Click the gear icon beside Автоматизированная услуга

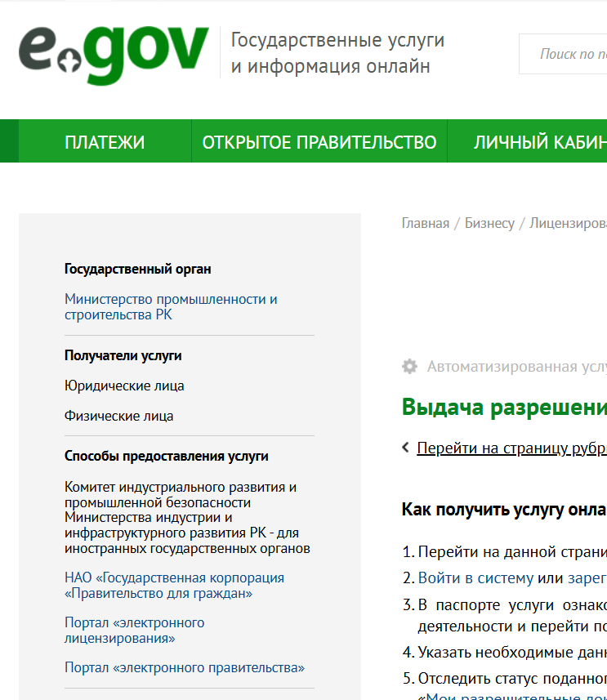pyautogui.click(x=409, y=367)
